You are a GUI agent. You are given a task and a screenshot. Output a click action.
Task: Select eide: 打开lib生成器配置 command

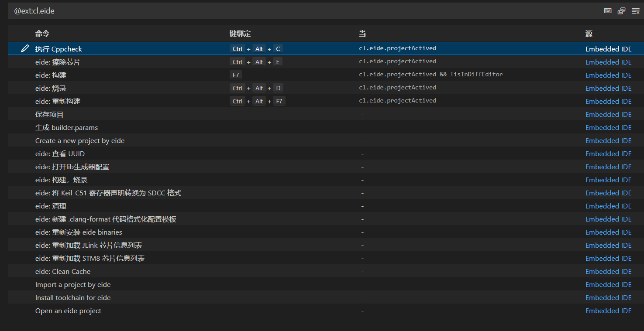[x=72, y=167]
